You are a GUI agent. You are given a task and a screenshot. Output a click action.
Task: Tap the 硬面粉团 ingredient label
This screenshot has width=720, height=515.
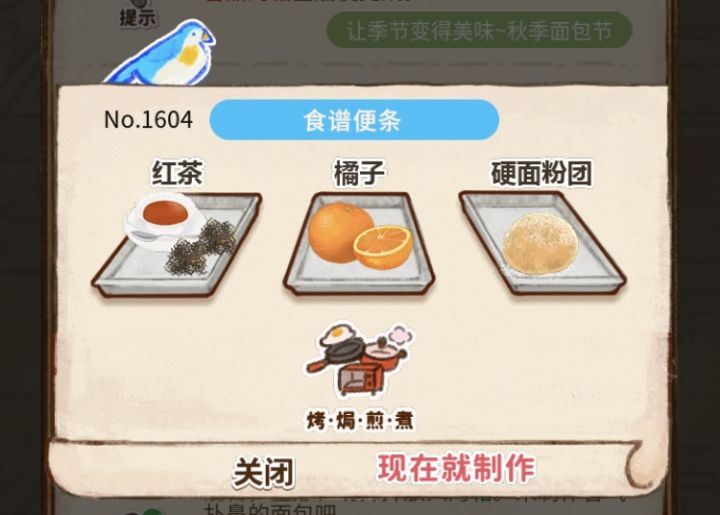541,173
